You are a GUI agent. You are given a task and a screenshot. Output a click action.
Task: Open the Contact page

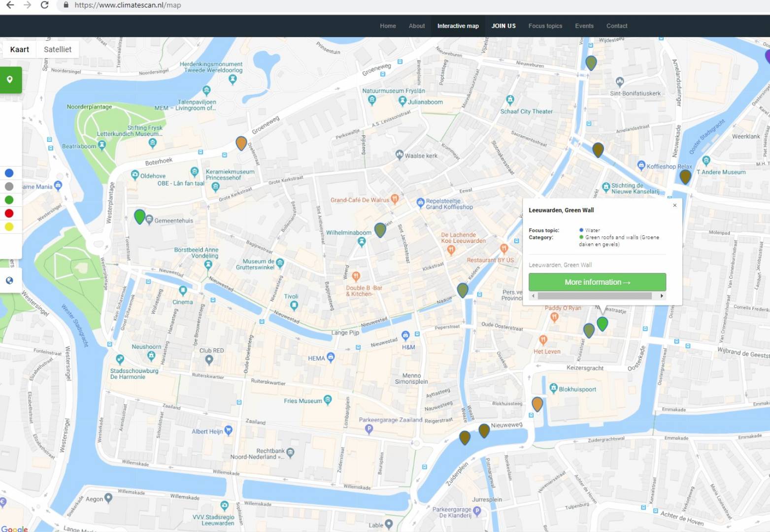coord(617,26)
